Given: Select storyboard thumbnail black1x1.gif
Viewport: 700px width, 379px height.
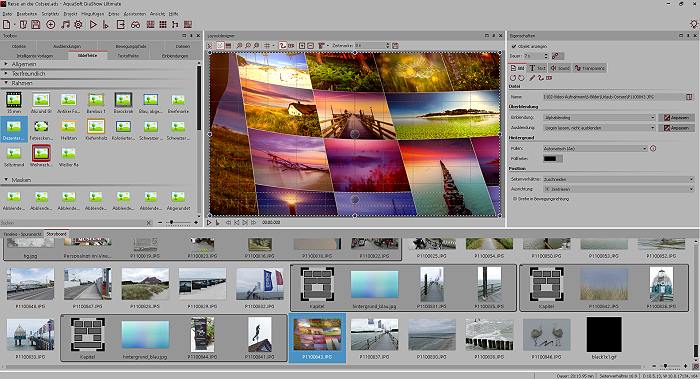Looking at the screenshot, I should click(604, 338).
